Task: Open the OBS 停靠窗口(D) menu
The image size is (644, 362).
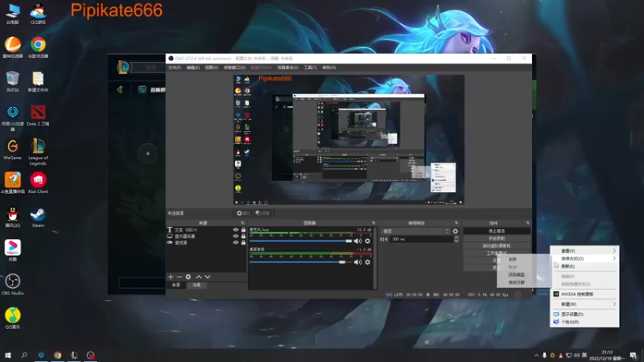Action: (x=234, y=68)
